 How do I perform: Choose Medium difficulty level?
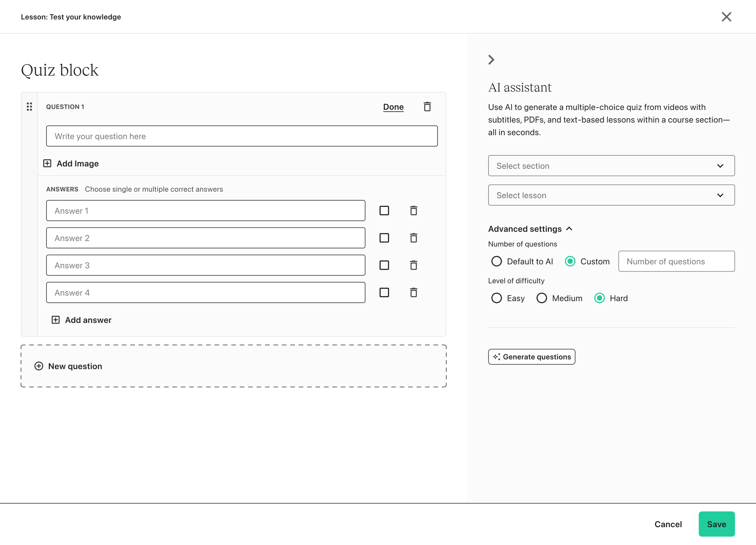coord(541,298)
